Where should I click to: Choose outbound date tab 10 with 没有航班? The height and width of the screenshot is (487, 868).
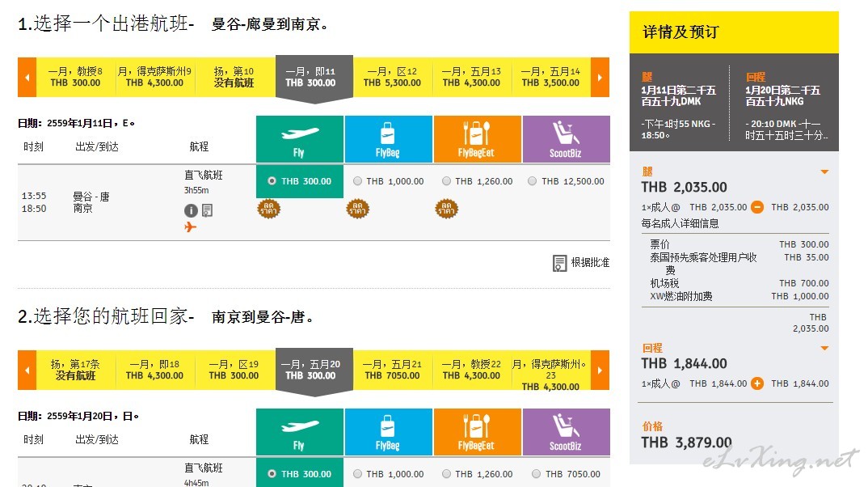pyautogui.click(x=234, y=77)
